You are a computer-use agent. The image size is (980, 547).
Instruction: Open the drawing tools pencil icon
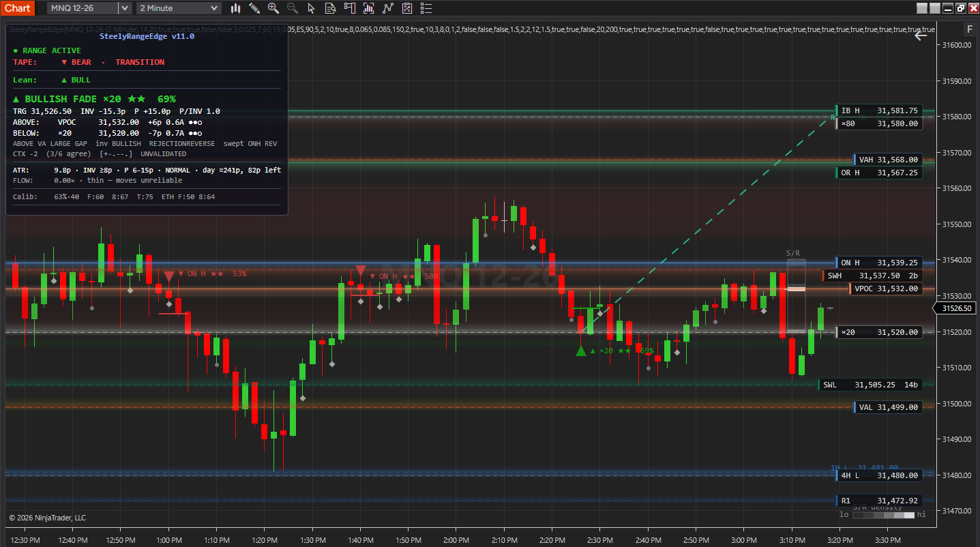click(254, 8)
